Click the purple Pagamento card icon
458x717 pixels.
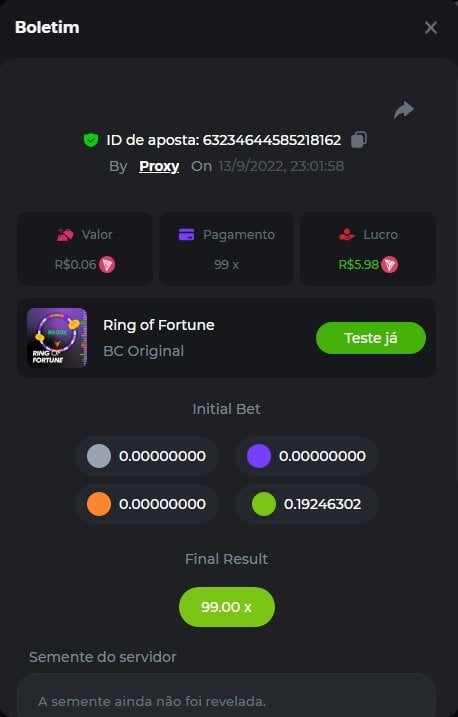(x=186, y=235)
